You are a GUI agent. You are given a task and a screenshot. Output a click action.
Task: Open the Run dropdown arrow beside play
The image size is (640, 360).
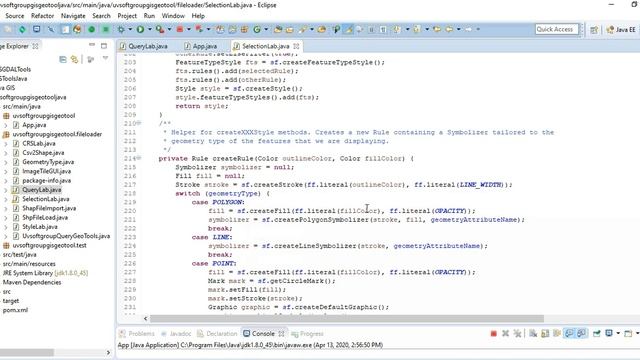[x=149, y=29]
